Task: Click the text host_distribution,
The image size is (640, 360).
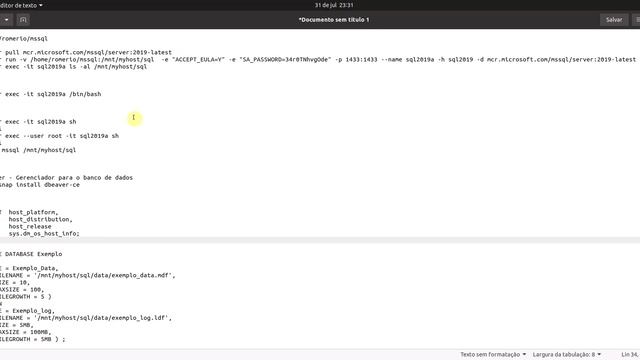Action: point(40,219)
